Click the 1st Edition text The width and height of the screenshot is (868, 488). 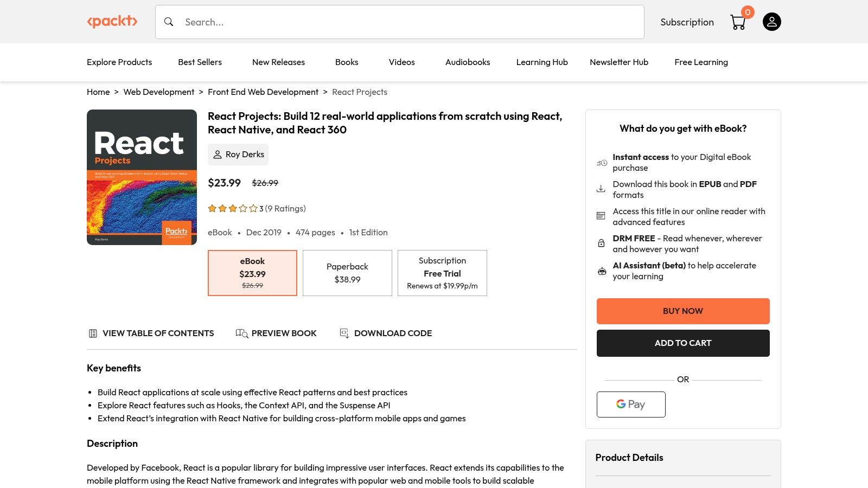point(368,233)
